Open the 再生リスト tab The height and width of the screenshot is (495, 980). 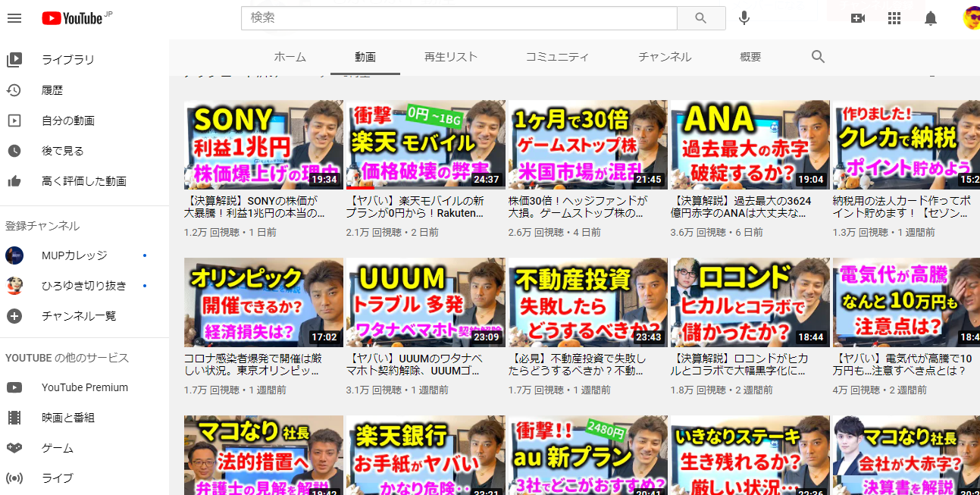click(451, 57)
